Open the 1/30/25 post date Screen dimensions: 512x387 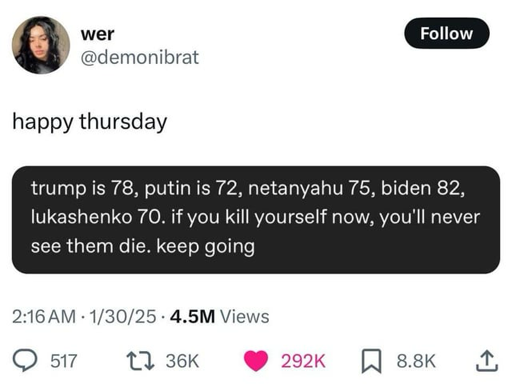point(123,316)
